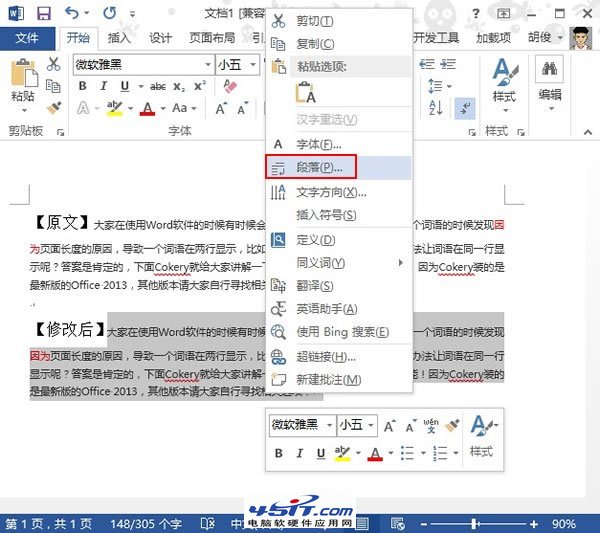
Task: Select 复制(C) in the context menu
Action: 338,44
